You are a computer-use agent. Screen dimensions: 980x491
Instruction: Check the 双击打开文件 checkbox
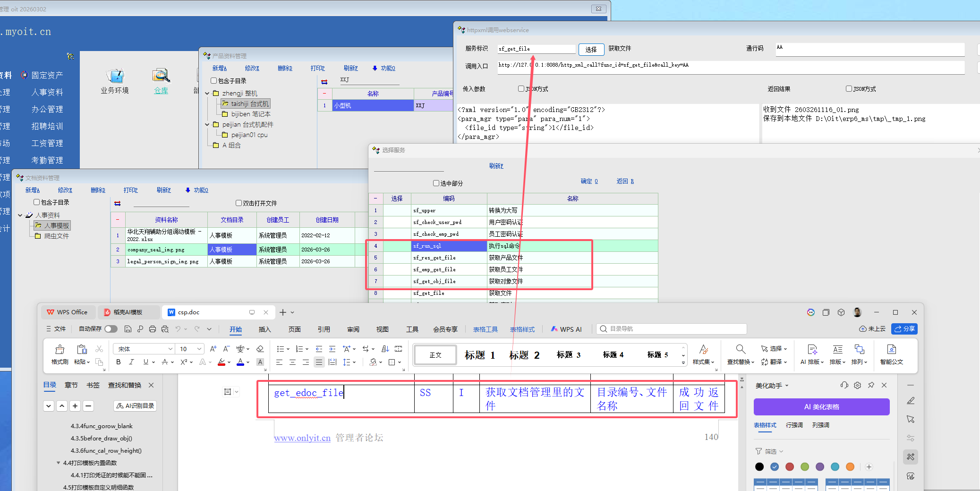click(239, 203)
